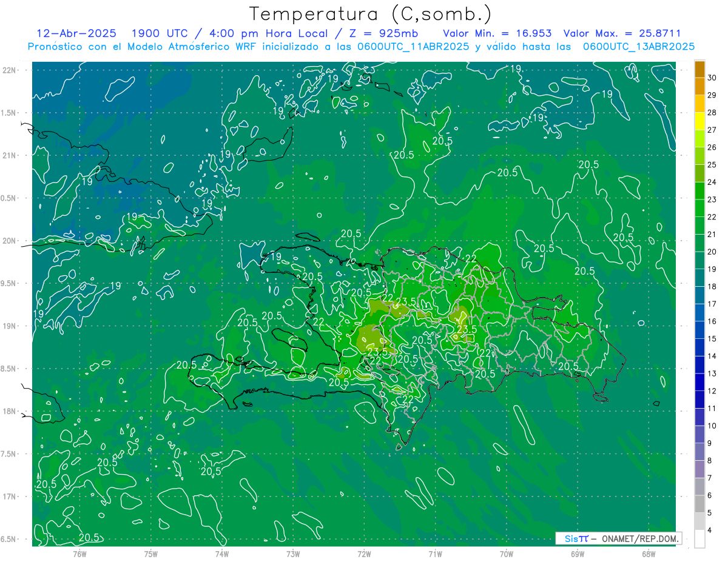Click the "ONAMET/REP.DOM." credit label
The width and height of the screenshot is (728, 562).
pyautogui.click(x=641, y=538)
